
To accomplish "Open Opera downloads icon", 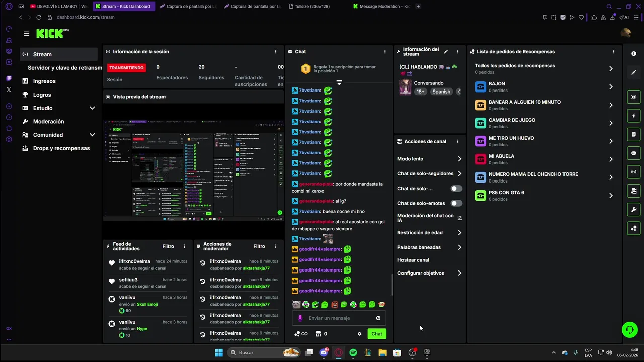I will pos(613,17).
